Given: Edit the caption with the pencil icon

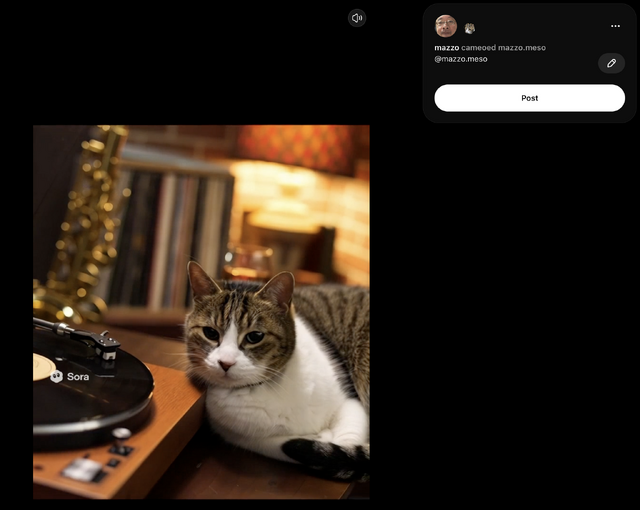Looking at the screenshot, I should tap(611, 63).
